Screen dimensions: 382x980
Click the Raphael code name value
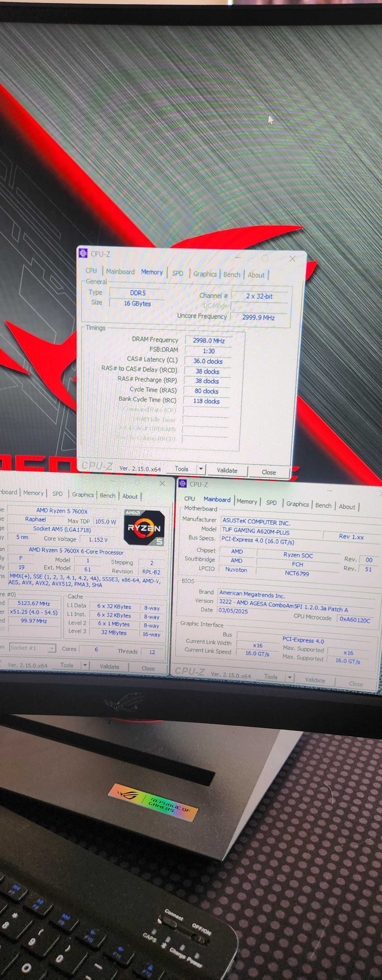coord(35,519)
